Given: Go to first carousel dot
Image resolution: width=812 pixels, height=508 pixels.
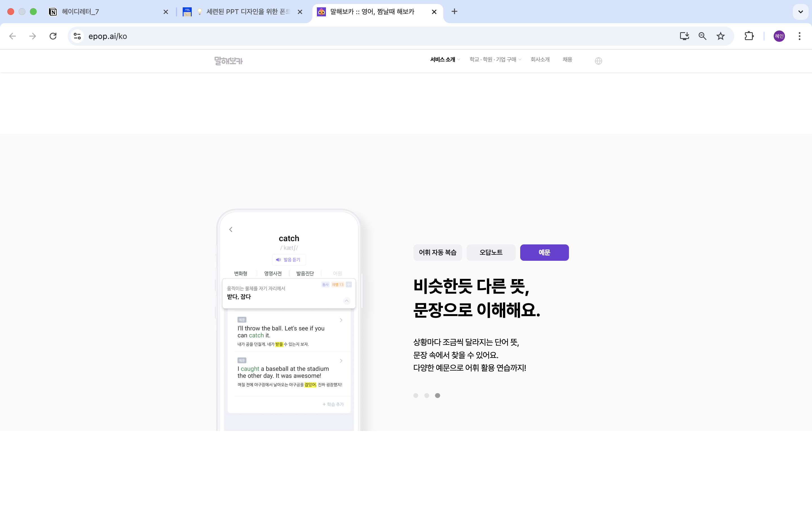Looking at the screenshot, I should pyautogui.click(x=416, y=395).
